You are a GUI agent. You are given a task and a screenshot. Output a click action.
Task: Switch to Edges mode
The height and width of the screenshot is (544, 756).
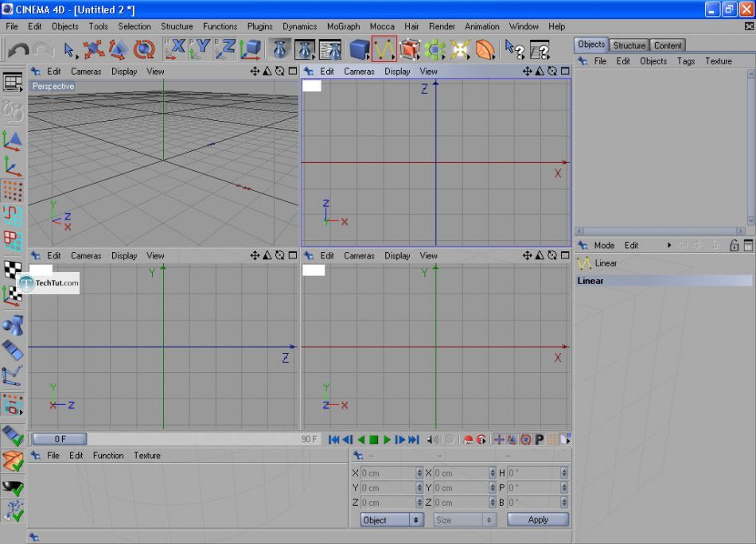[x=13, y=216]
